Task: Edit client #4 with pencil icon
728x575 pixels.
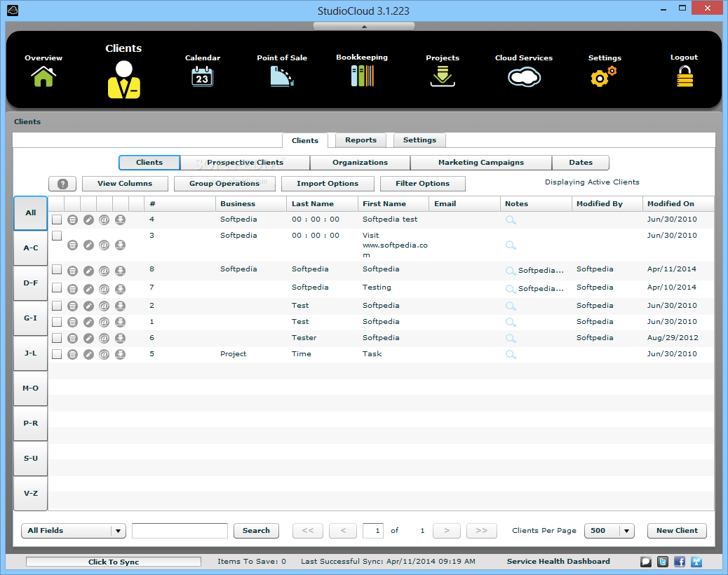Action: pyautogui.click(x=88, y=219)
